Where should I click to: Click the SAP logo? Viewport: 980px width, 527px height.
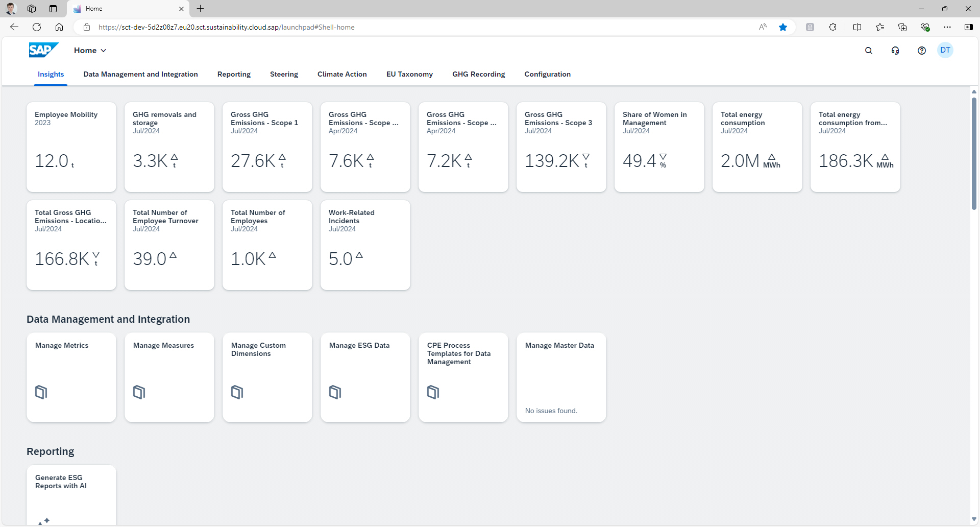tap(43, 50)
